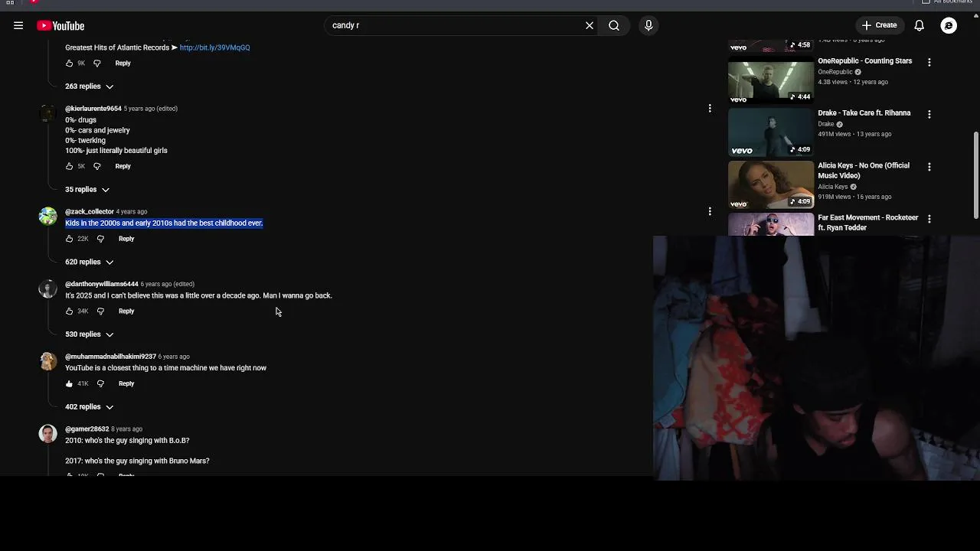The width and height of the screenshot is (980, 551).
Task: Open 'OneRepublic - Counting Stars' video title
Action: coord(865,61)
